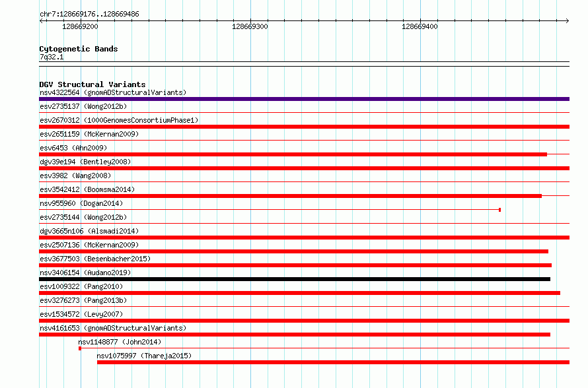588x388 pixels.
Task: Select the nsv3406154 (Audano2019) label
Action: 85,273
